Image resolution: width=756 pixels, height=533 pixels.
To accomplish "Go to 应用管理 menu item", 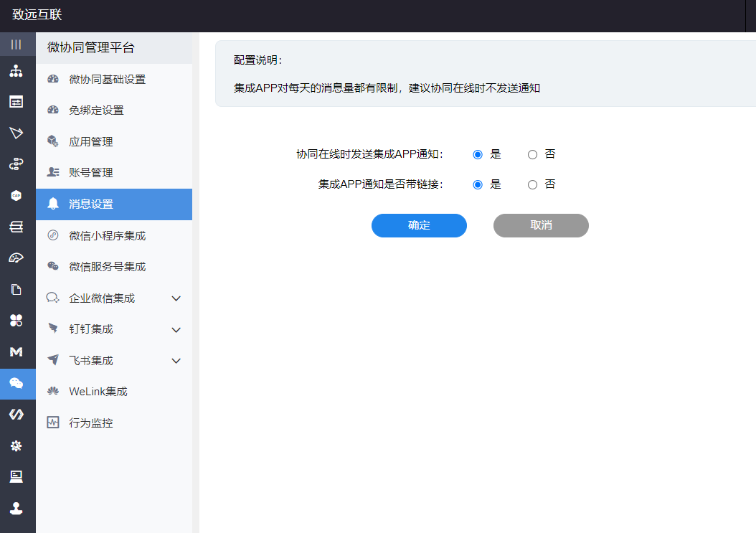I will [114, 142].
